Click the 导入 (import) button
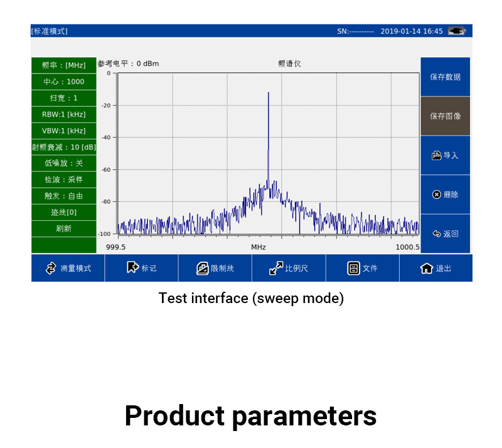The image size is (502, 448). tap(446, 156)
